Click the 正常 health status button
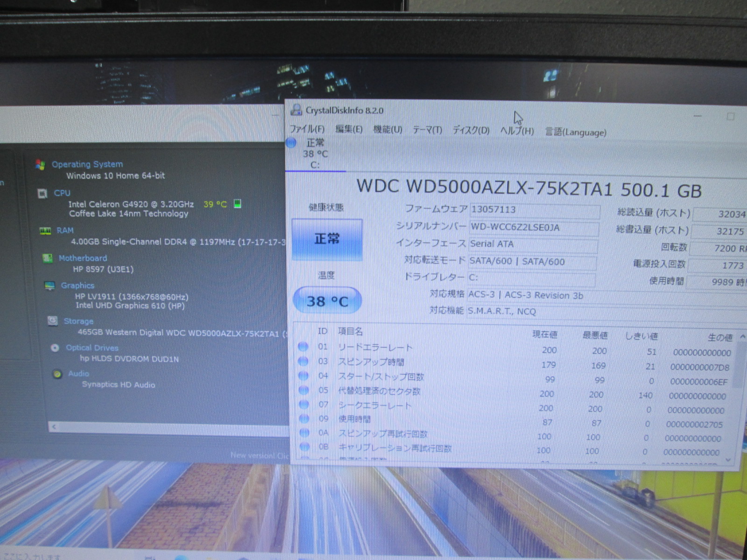Viewport: 747px width, 560px height. point(327,239)
